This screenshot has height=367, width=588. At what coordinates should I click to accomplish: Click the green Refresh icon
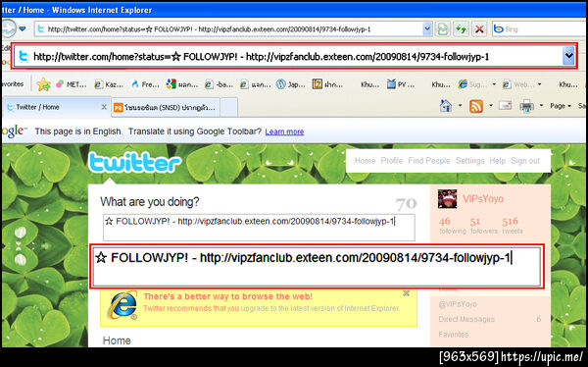(461, 28)
